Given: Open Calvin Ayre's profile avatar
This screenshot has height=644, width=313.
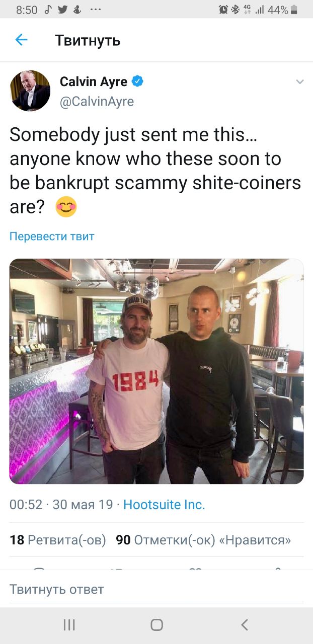Looking at the screenshot, I should 30,91.
